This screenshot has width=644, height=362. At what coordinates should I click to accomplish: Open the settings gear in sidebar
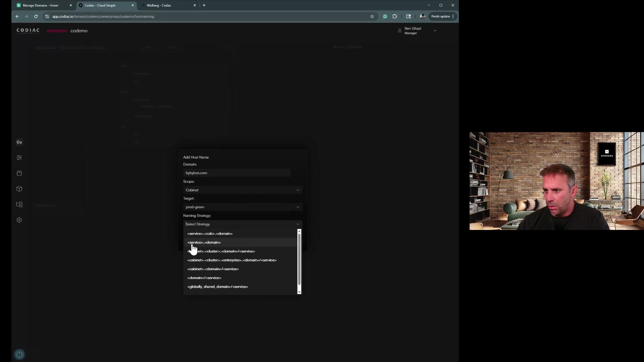pyautogui.click(x=19, y=220)
